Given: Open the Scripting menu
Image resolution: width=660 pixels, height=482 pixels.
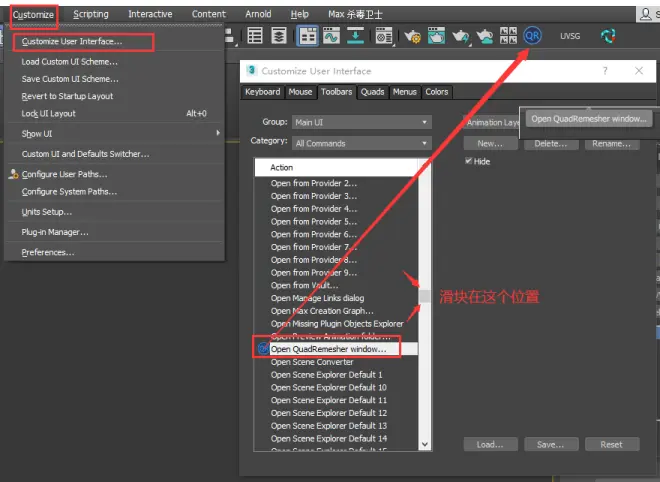Looking at the screenshot, I should 90,14.
